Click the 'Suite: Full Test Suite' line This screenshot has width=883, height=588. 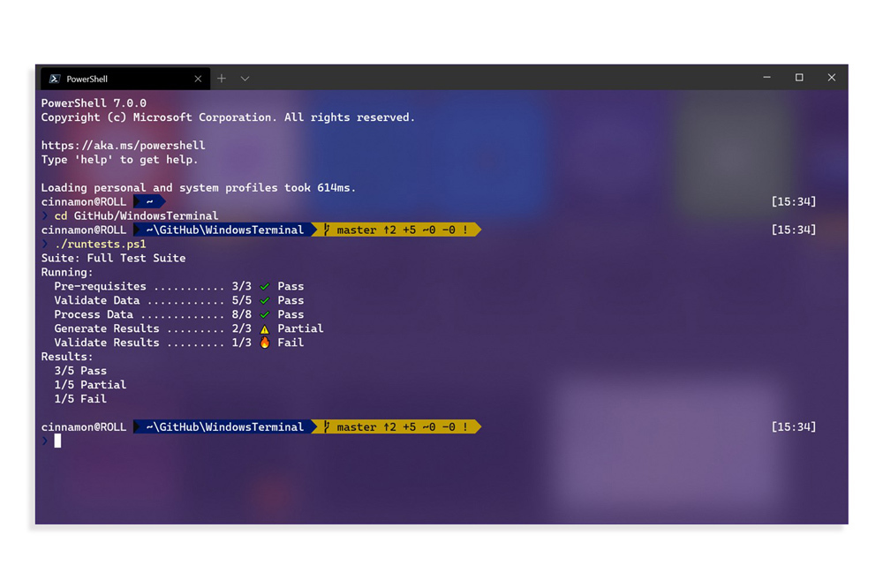click(113, 258)
